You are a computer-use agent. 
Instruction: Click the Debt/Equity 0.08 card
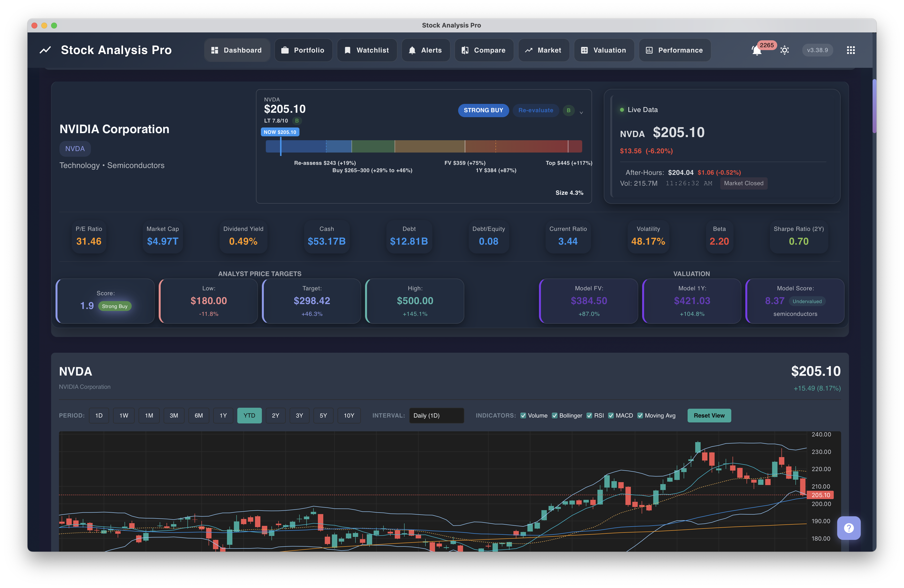tap(488, 236)
